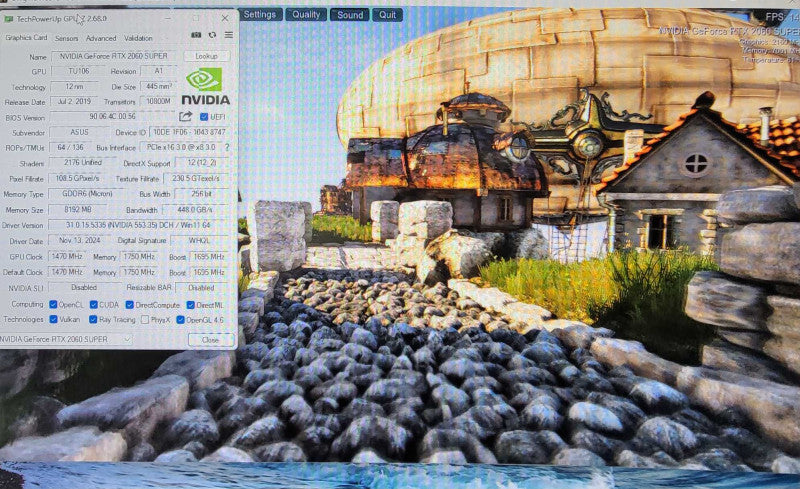This screenshot has width=800, height=489.
Task: Click the Name field NVIDIA GeForce RTX 2060 SUPER
Action: tap(113, 56)
